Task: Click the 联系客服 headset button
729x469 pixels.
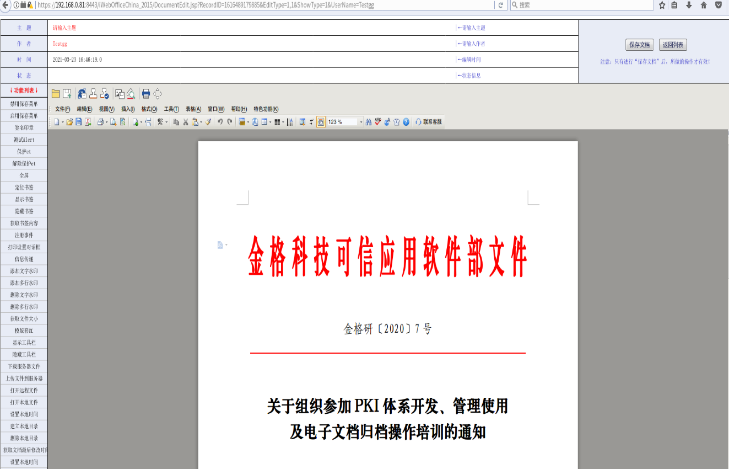Action: 429,122
